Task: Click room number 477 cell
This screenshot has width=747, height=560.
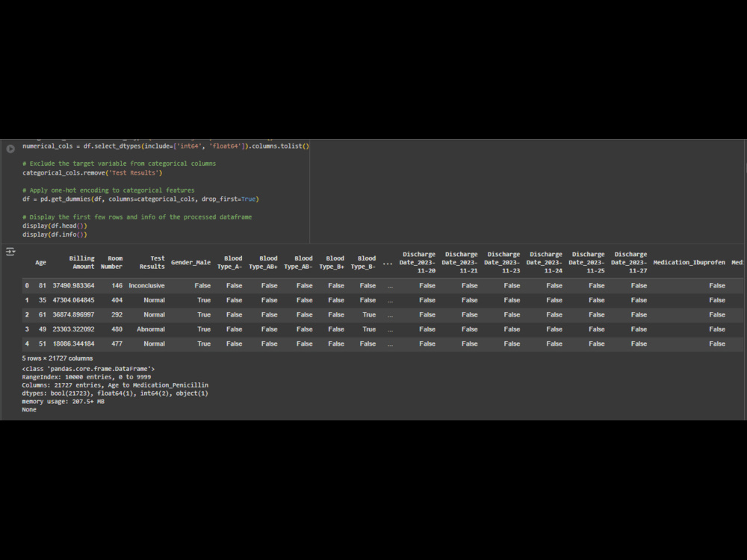Action: (x=117, y=343)
